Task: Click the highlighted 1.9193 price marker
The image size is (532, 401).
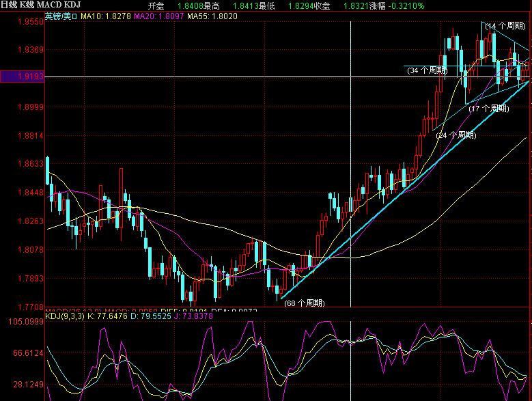Action: [23, 77]
